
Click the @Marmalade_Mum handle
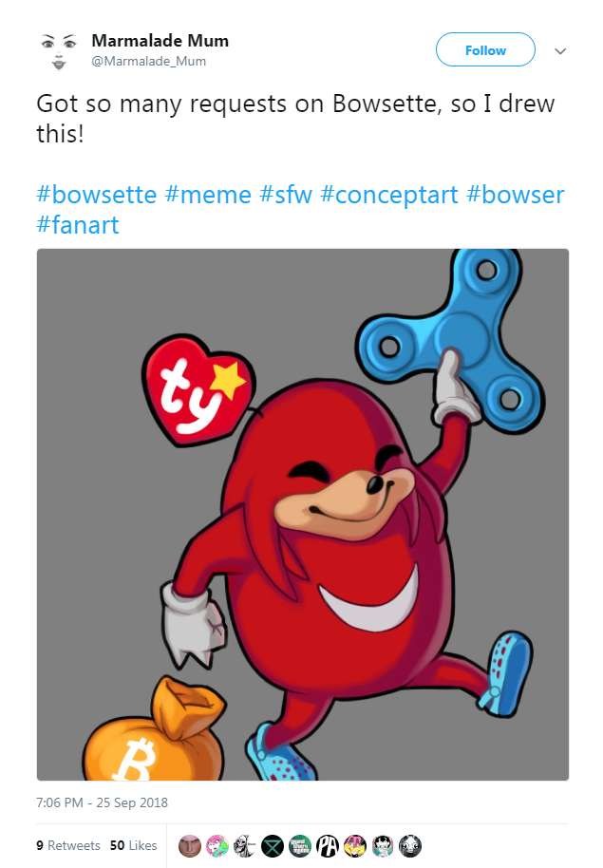(x=148, y=62)
